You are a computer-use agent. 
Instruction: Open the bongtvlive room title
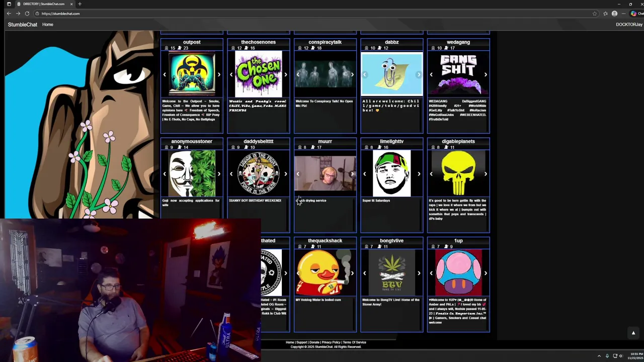tap(391, 240)
